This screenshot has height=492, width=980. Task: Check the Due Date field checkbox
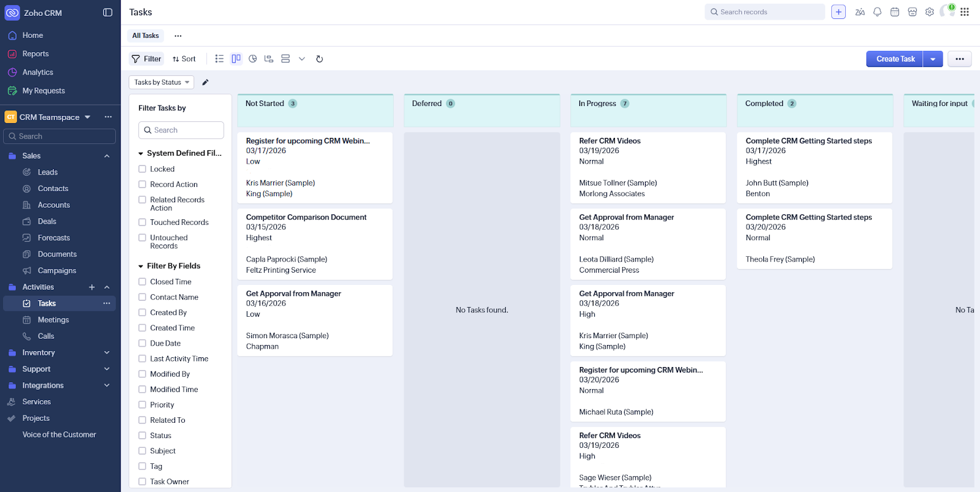(x=142, y=343)
